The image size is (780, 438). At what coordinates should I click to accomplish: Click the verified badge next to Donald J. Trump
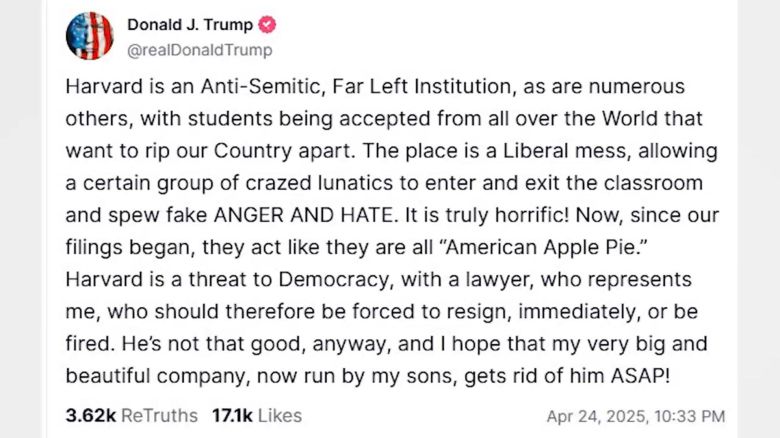pos(267,24)
